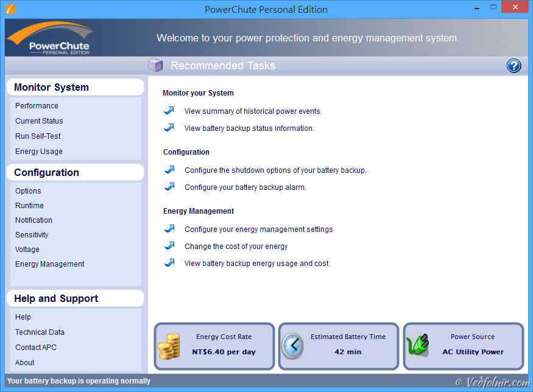Open Energy Management in the sidebar
The width and height of the screenshot is (533, 392).
49,264
